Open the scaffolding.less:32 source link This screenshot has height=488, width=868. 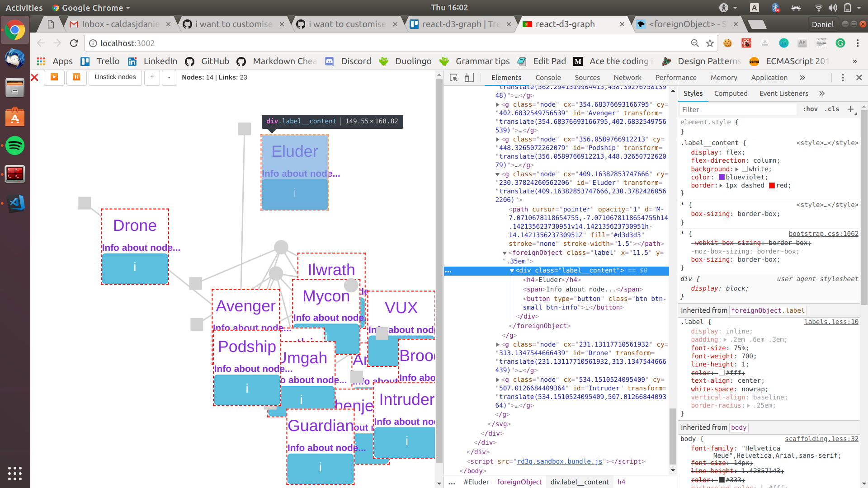821,439
